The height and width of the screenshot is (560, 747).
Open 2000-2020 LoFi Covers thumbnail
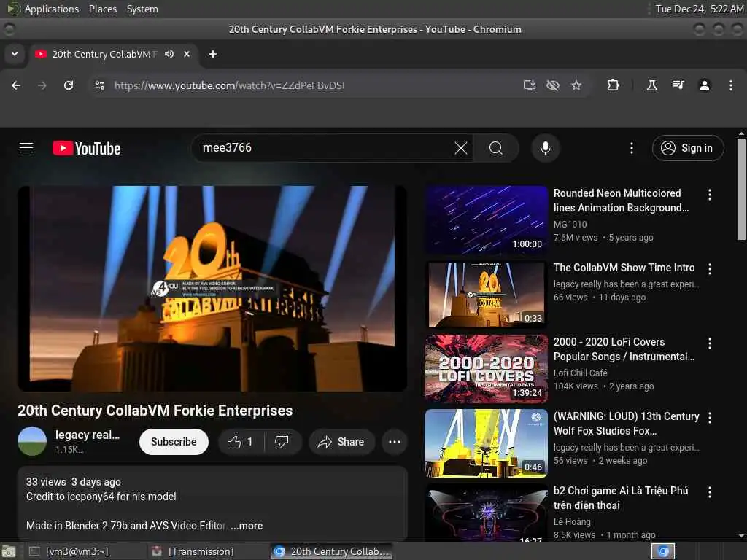coord(487,368)
